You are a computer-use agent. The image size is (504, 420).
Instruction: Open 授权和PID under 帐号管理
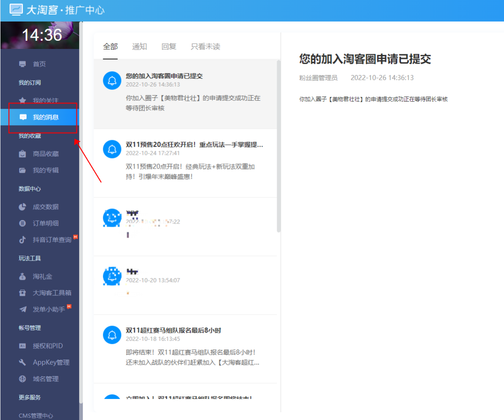48,346
